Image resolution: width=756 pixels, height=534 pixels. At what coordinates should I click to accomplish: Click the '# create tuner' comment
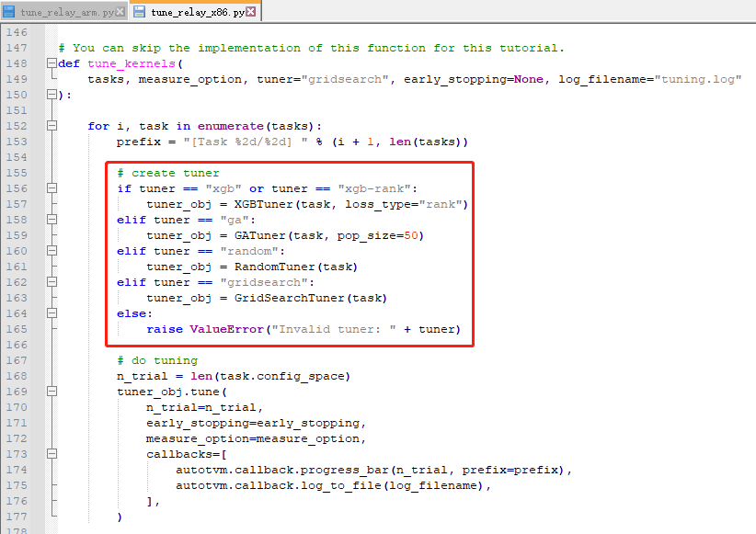[168, 173]
